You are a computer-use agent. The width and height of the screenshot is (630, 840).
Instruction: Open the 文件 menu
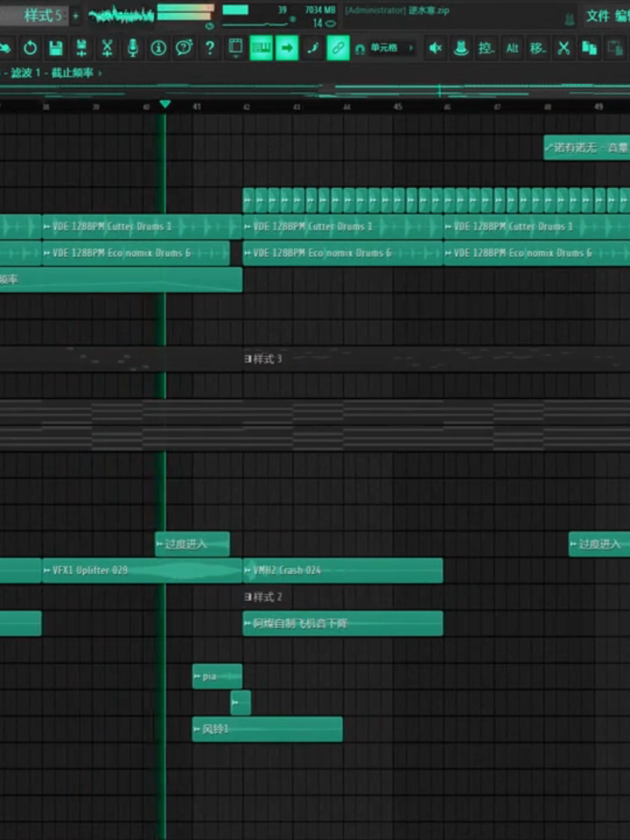click(598, 15)
